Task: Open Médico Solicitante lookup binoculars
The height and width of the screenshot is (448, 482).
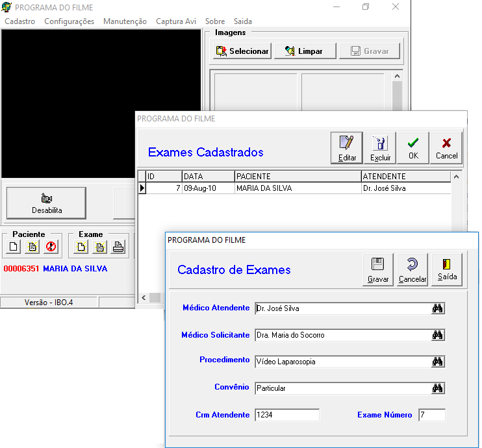Action: point(437,335)
